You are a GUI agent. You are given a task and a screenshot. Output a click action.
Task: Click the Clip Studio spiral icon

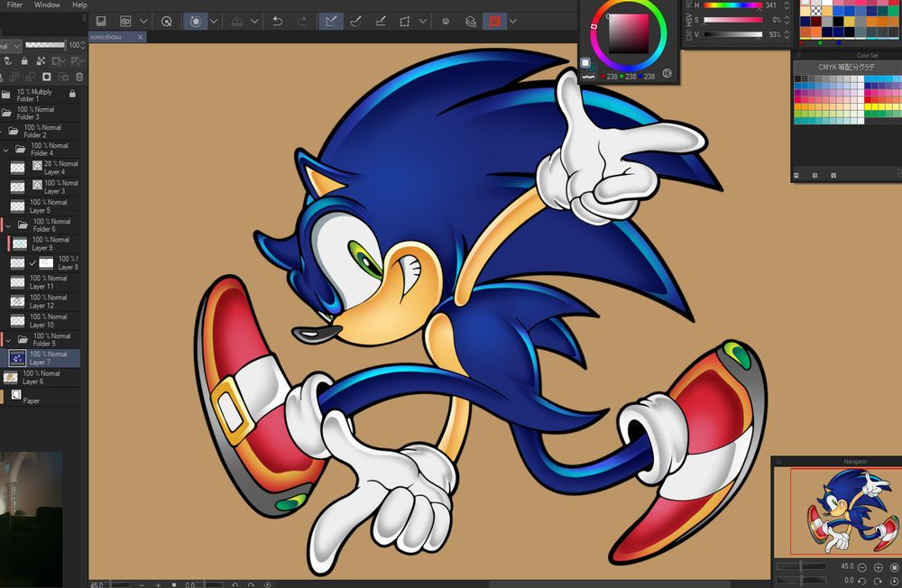point(125,22)
